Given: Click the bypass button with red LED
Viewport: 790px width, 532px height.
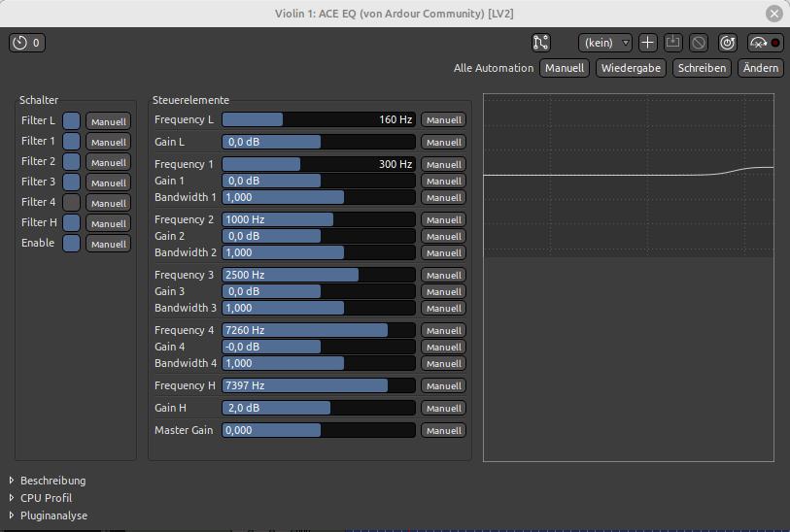Looking at the screenshot, I should 765,43.
